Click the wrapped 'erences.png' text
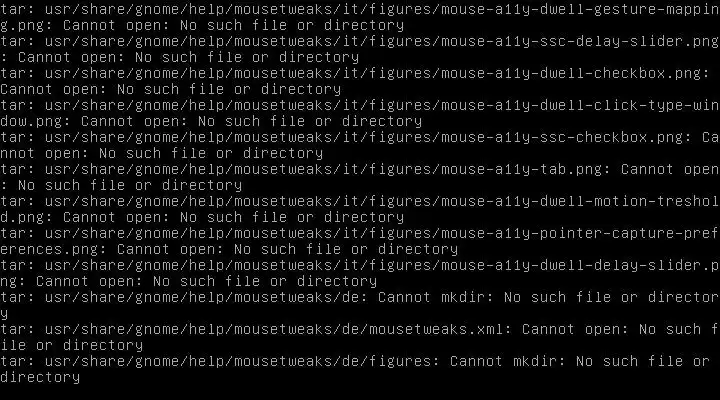 pyautogui.click(x=50, y=249)
